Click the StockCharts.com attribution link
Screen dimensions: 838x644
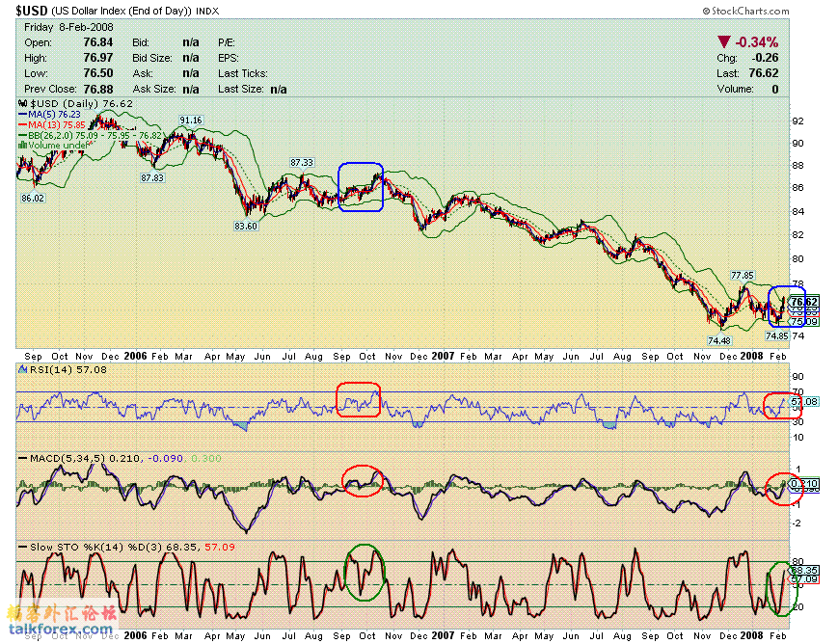pos(745,11)
